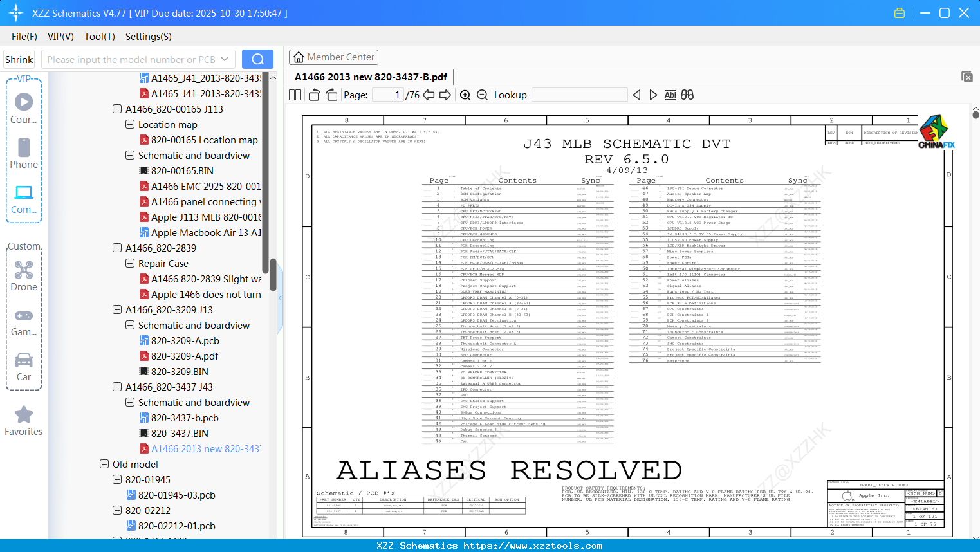Collapse the Location map folder
The height and width of the screenshot is (552, 980).
click(x=130, y=125)
